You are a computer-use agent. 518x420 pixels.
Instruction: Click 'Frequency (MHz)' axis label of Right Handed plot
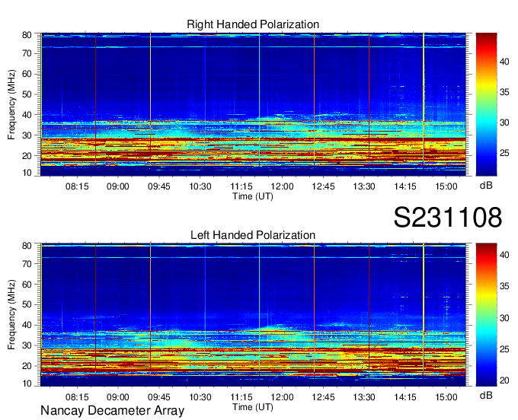[11, 104]
